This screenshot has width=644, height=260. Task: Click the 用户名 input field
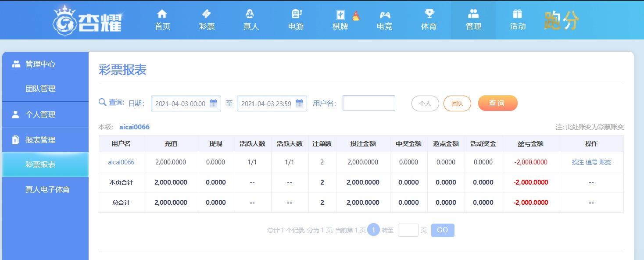[x=369, y=103]
